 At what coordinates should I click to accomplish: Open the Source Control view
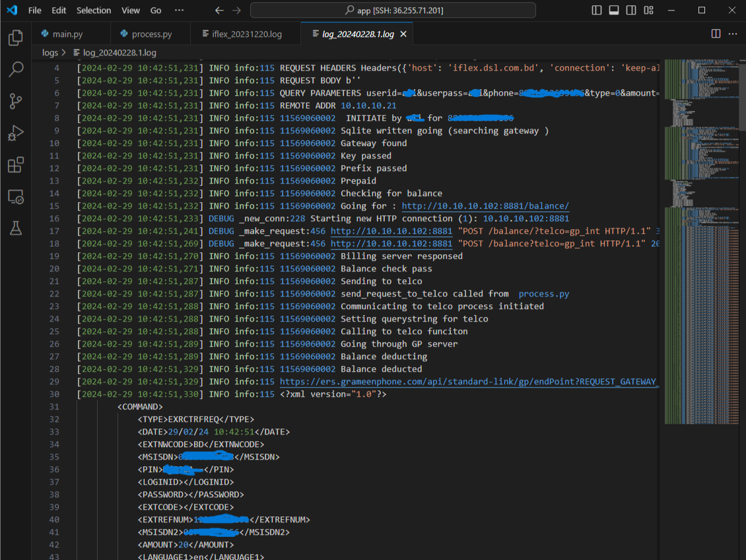pyautogui.click(x=15, y=101)
